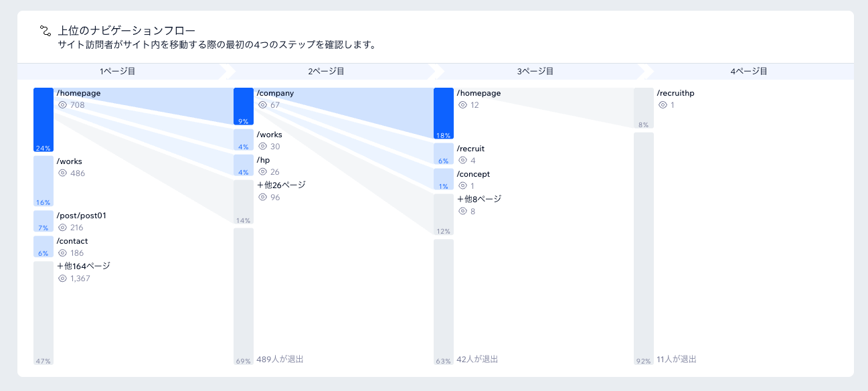The image size is (868, 391).
Task: Expand the ＋他26ページ group
Action: [x=281, y=185]
